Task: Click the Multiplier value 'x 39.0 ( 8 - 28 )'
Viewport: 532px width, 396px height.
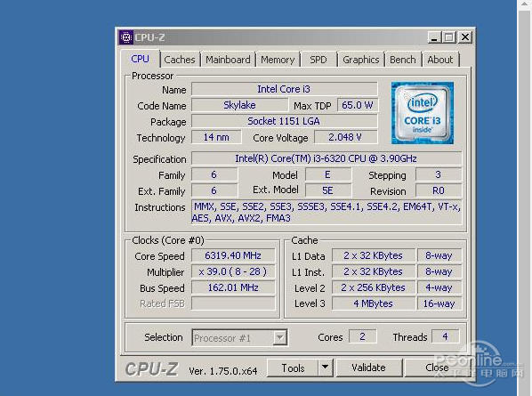Action: pos(233,271)
